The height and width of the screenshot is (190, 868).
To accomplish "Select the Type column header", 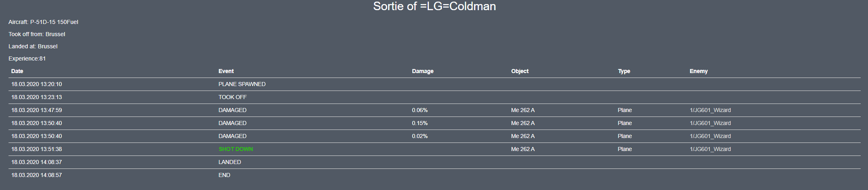I will (x=624, y=71).
